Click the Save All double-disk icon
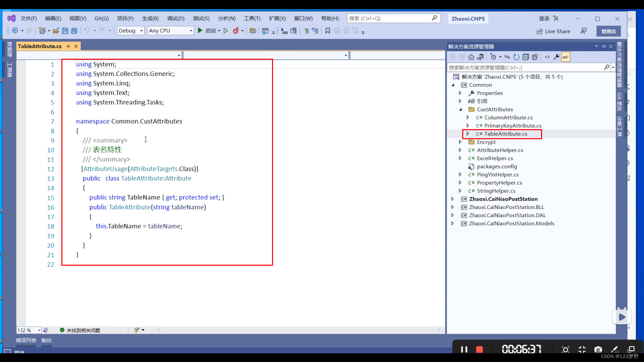644x362 pixels. coord(74,31)
